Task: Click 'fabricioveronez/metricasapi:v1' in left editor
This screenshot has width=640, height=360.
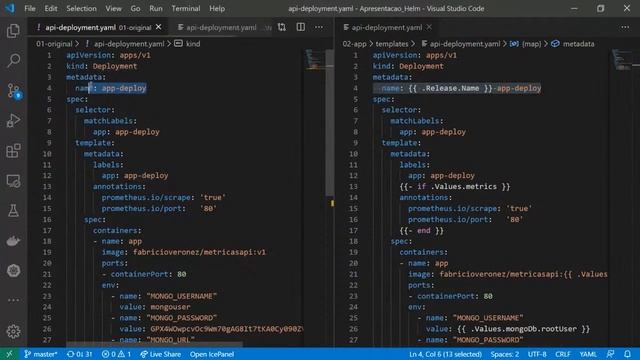Action: pyautogui.click(x=199, y=252)
